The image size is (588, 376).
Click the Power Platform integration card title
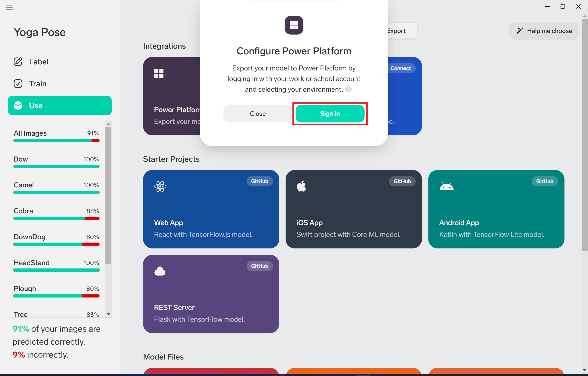pos(177,110)
